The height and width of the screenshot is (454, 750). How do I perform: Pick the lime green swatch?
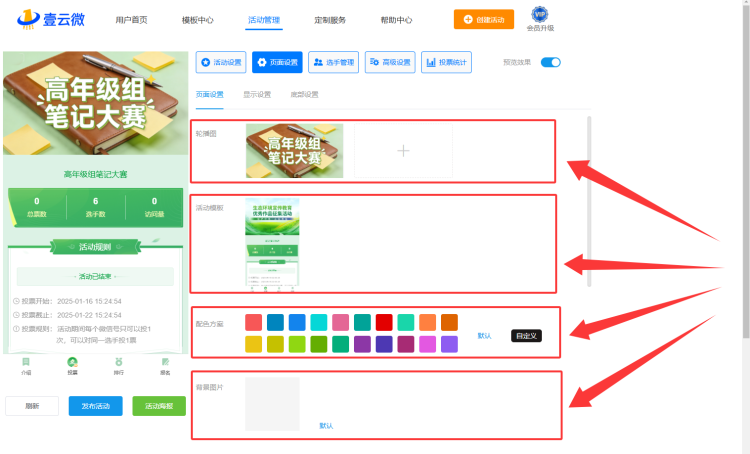[x=297, y=344]
